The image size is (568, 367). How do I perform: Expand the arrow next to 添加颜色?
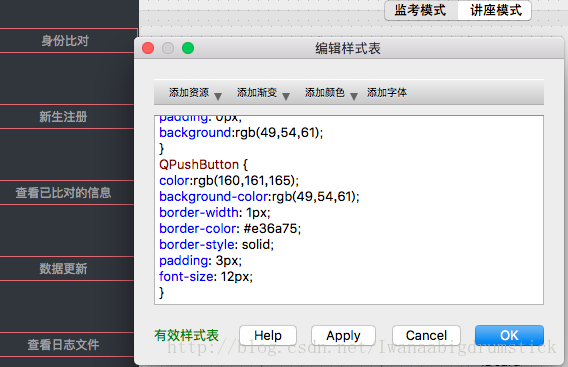pos(354,96)
